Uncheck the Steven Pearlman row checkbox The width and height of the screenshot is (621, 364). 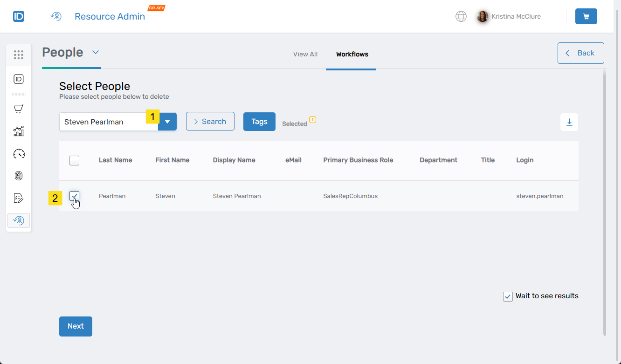(74, 196)
